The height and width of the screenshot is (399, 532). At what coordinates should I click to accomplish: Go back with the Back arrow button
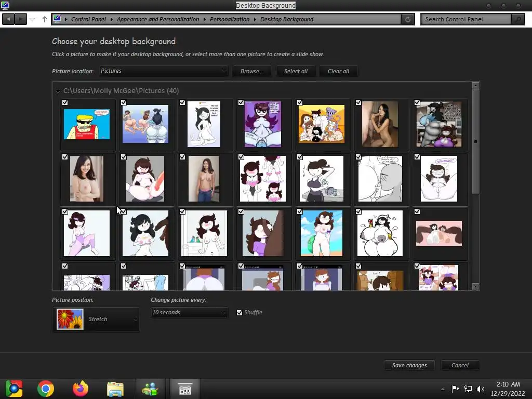click(x=8, y=19)
